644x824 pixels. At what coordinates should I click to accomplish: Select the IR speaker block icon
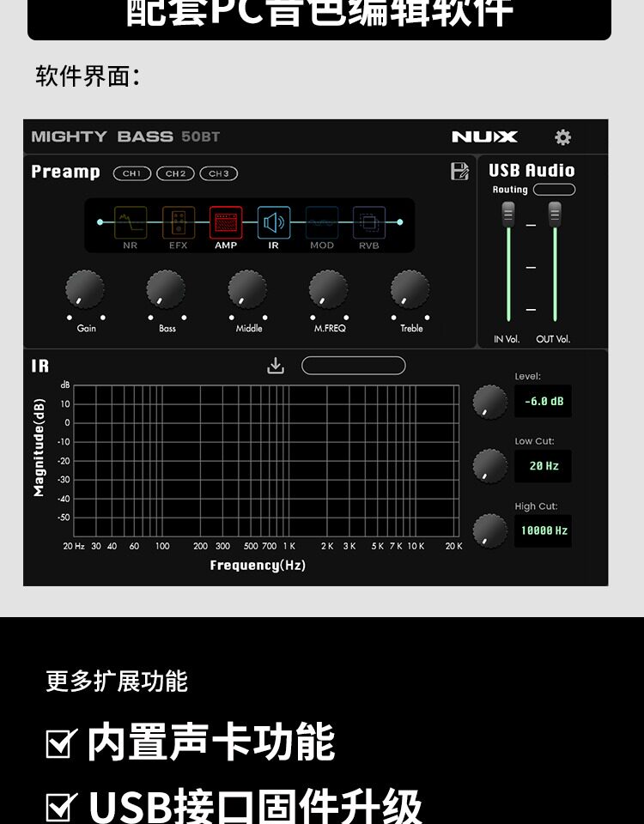[273, 223]
